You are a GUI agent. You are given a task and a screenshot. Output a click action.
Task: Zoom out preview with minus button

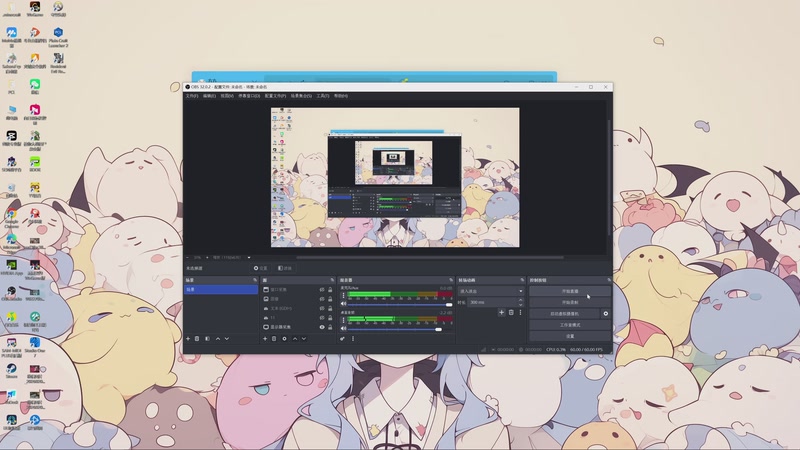(188, 257)
